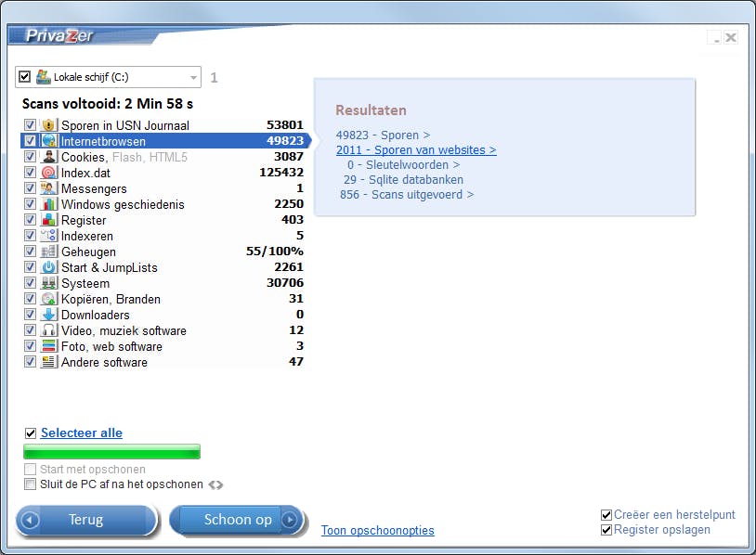The width and height of the screenshot is (756, 555).
Task: Uncheck Sporen in USN Journaal checkbox
Action: (30, 125)
